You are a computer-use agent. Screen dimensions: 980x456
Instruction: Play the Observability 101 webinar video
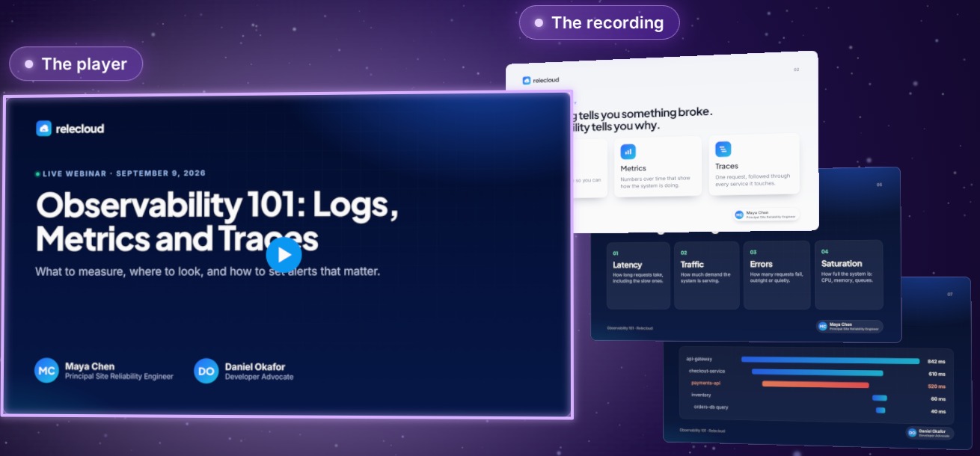284,255
